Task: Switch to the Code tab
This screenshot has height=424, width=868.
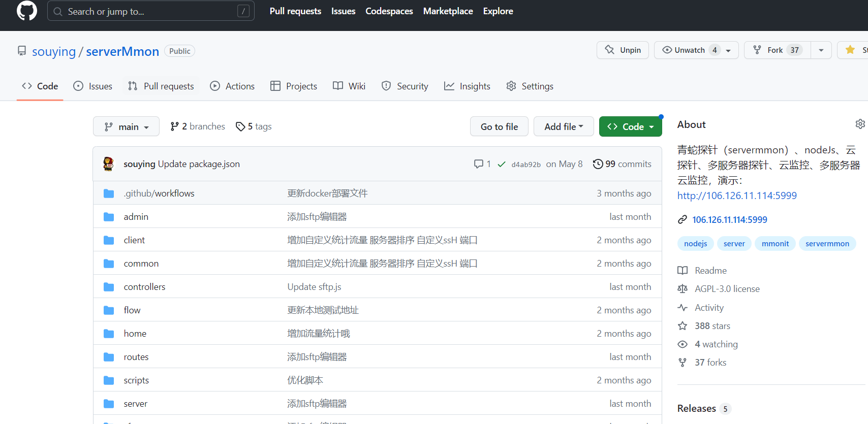Action: tap(40, 86)
